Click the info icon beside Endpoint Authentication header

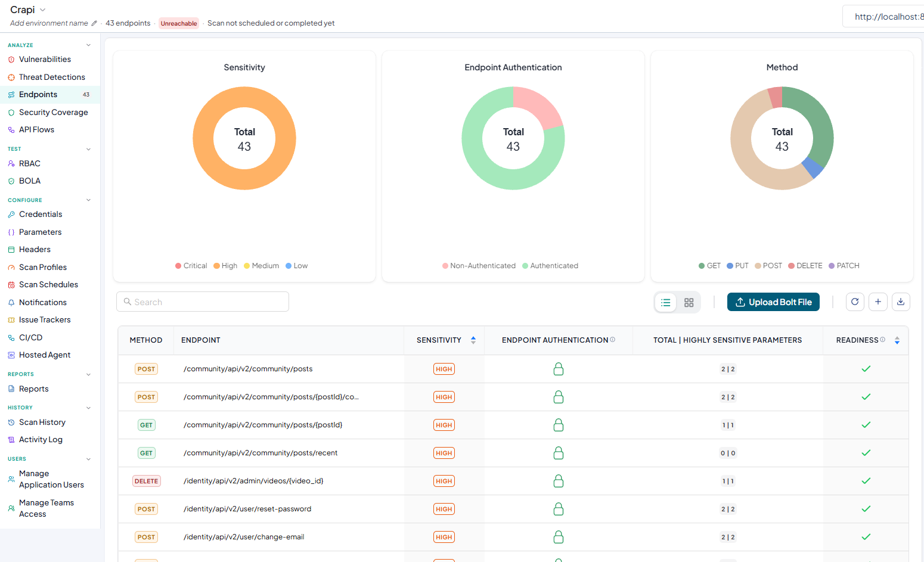[613, 340]
